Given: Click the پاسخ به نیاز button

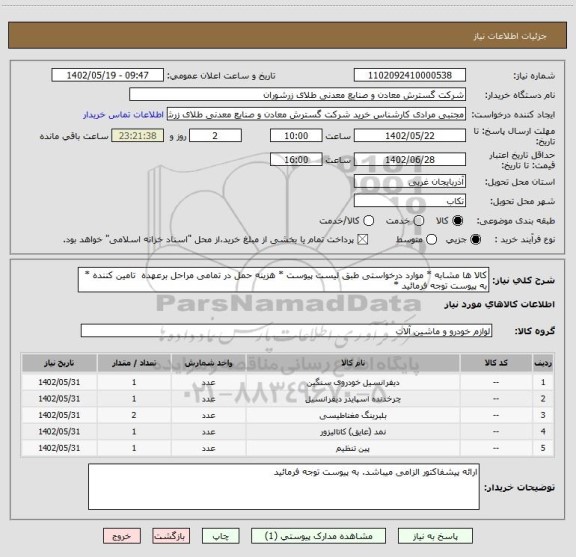Looking at the screenshot, I should click(x=435, y=536).
